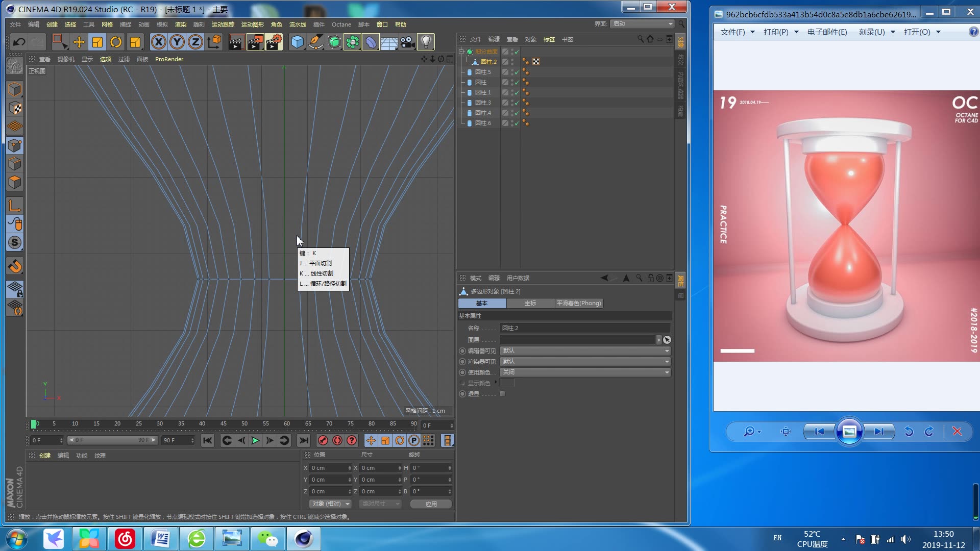Viewport: 980px width, 551px height.
Task: Open WeChat from the taskbar
Action: (267, 538)
